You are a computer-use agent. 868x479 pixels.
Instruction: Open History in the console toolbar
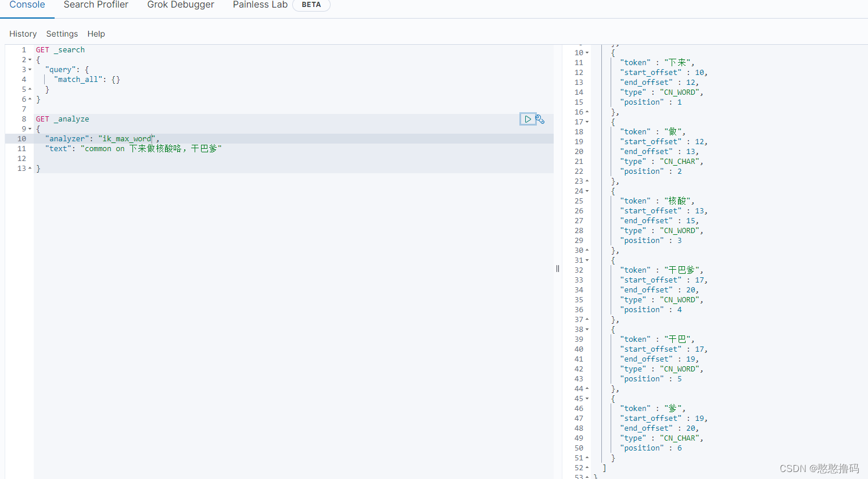coord(23,34)
